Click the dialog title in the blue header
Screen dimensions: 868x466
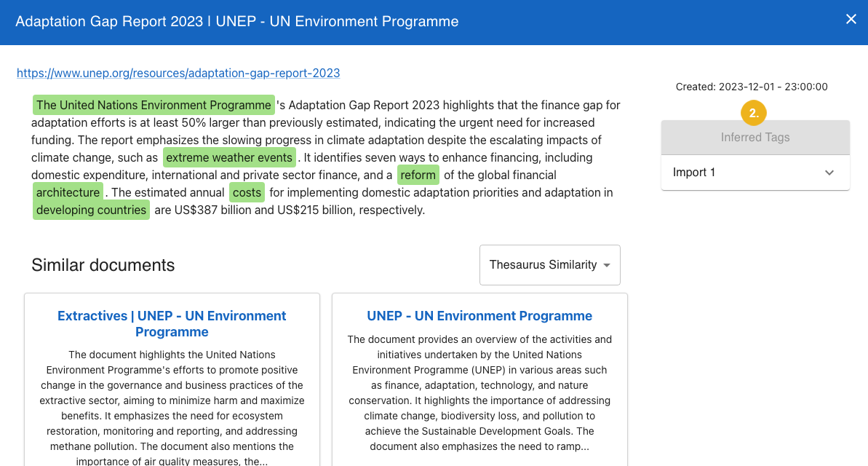point(236,22)
